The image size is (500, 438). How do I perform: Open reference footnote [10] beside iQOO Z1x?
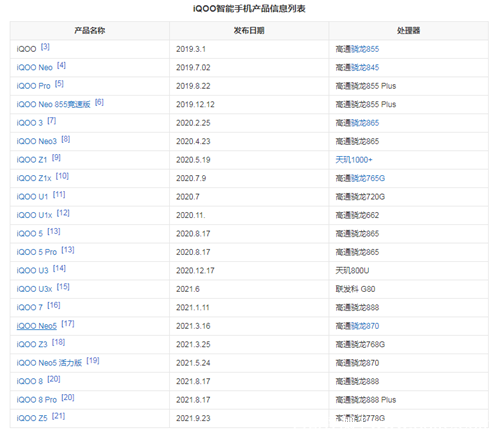tap(62, 176)
